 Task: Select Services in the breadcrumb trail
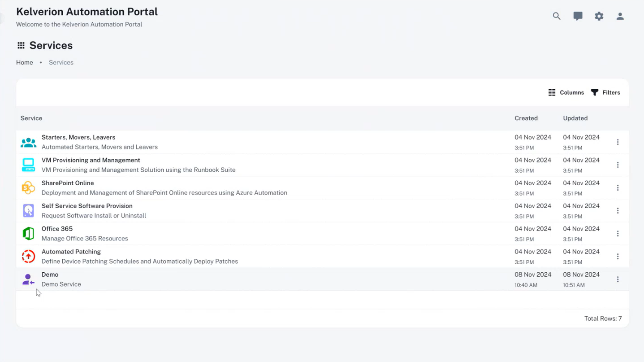click(61, 62)
